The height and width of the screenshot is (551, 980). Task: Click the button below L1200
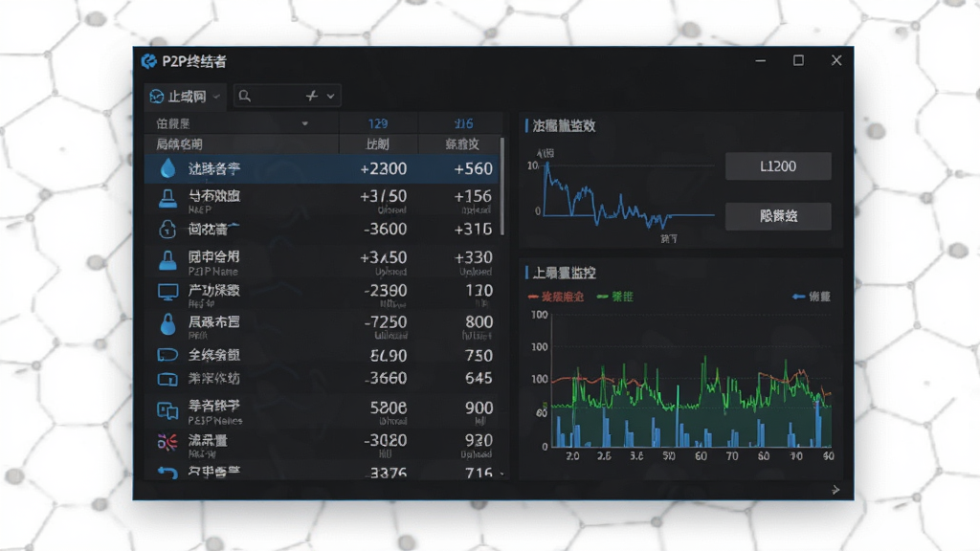point(778,216)
